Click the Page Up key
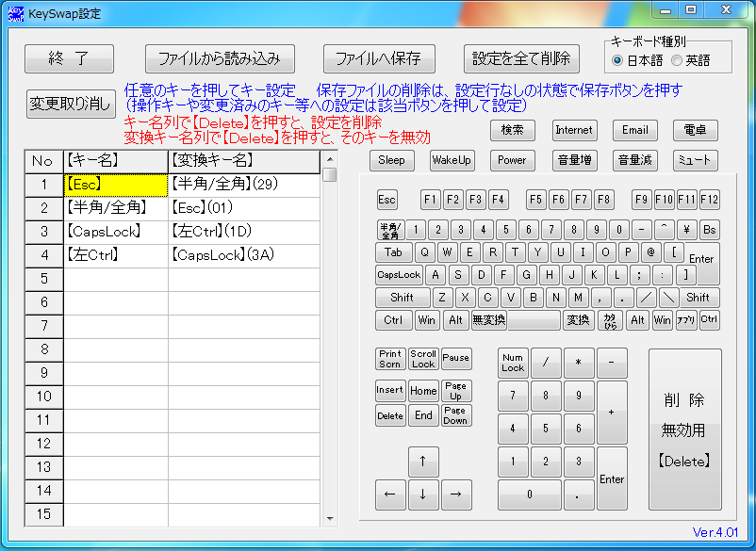The width and height of the screenshot is (756, 551). tap(456, 391)
